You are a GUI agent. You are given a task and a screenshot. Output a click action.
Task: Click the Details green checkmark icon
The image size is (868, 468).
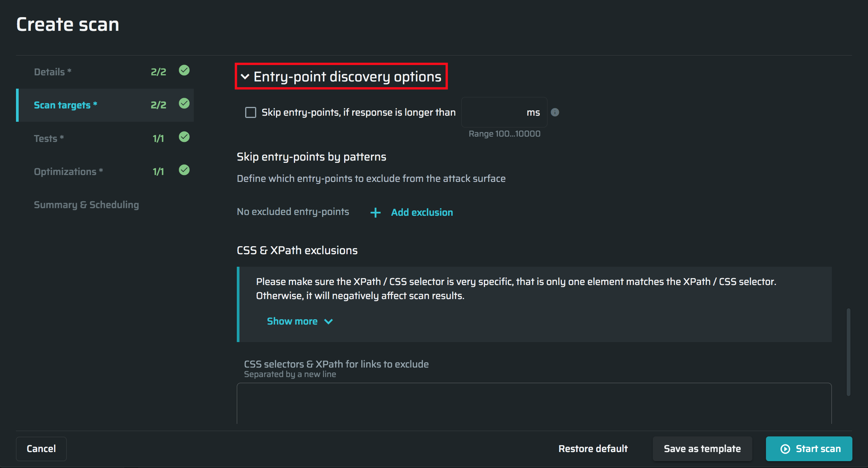pos(184,70)
